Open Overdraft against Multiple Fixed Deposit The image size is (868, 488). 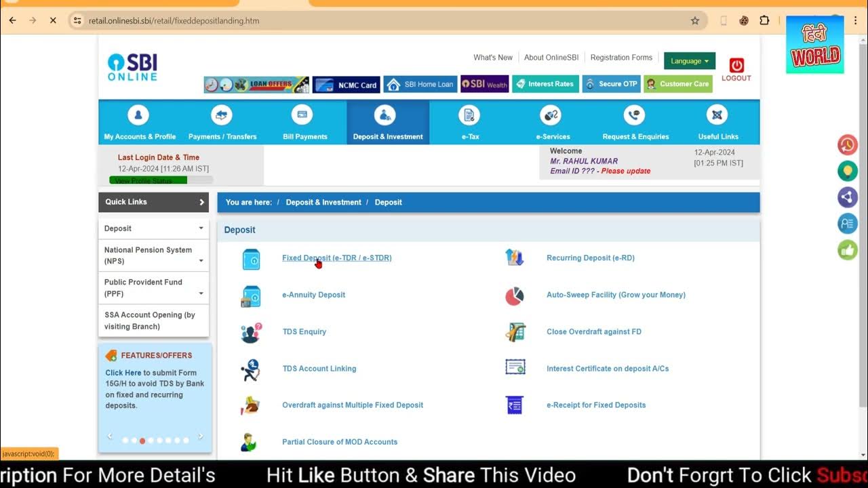click(x=353, y=405)
